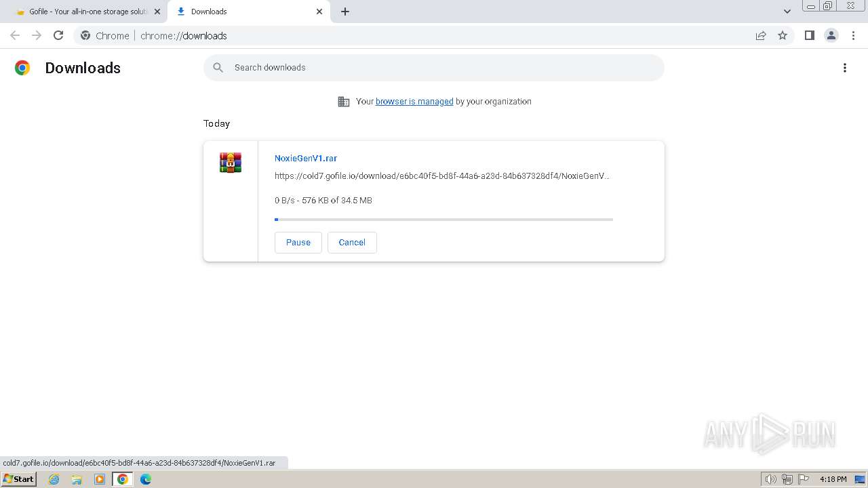Open the side panel icon
Screen dimensions: 868x488
809,35
